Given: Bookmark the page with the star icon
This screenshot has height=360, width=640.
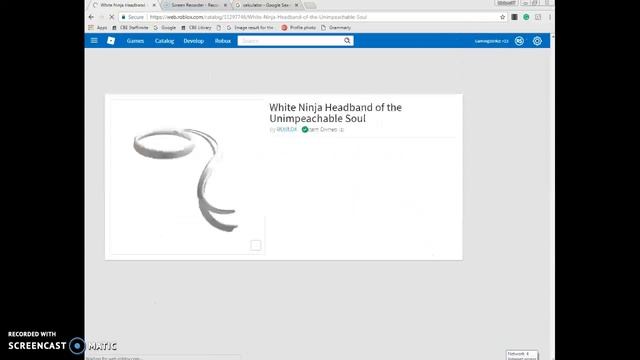Looking at the screenshot, I should tap(502, 17).
